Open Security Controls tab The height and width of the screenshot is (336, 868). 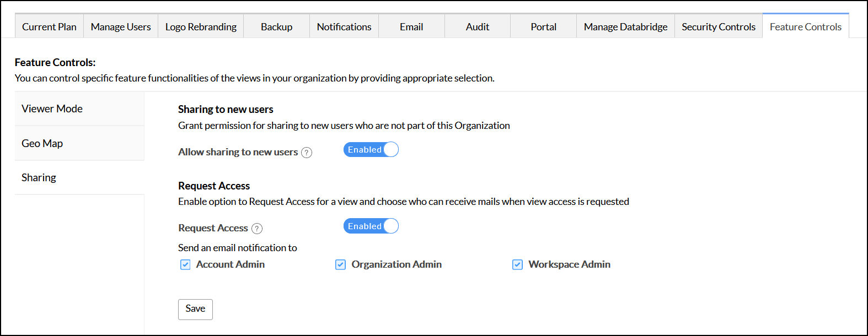[719, 27]
